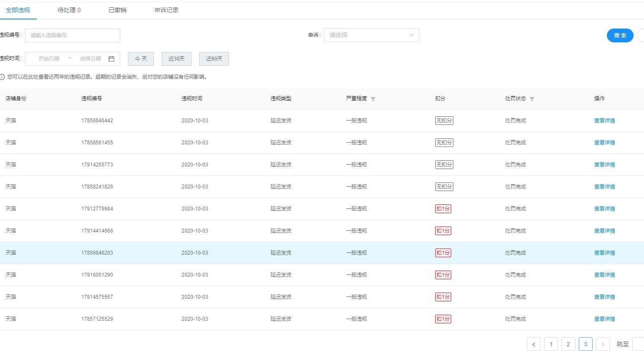Screen dimensions: 644x351
Task: Click violation number 17916051290
Action: pos(97,275)
